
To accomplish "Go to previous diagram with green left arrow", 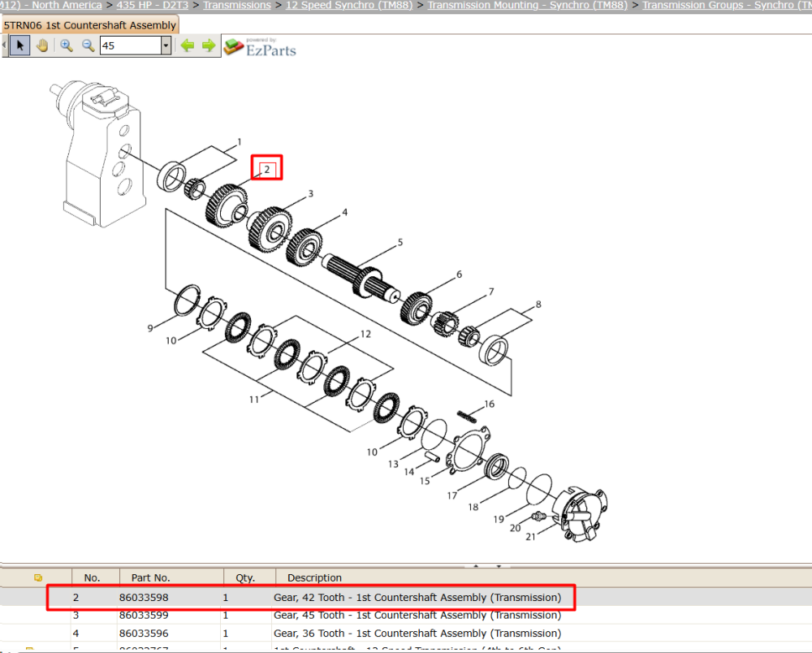I will pos(187,45).
